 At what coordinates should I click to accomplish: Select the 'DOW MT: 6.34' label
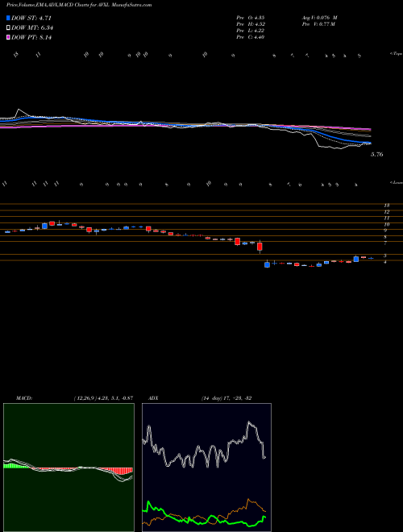coord(32,28)
